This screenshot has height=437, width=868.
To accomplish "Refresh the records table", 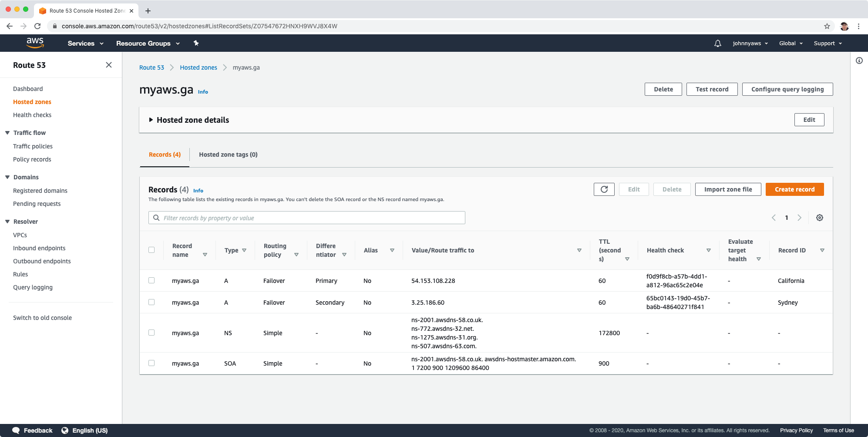I will (604, 189).
